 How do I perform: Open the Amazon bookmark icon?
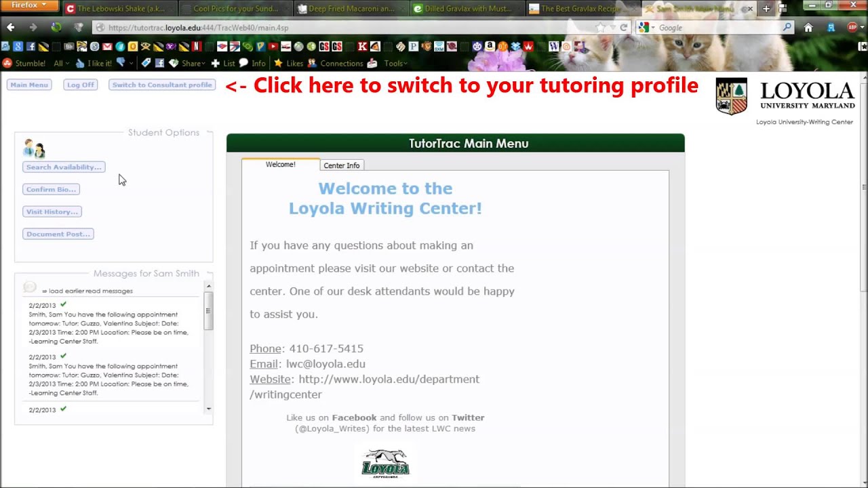tap(490, 46)
